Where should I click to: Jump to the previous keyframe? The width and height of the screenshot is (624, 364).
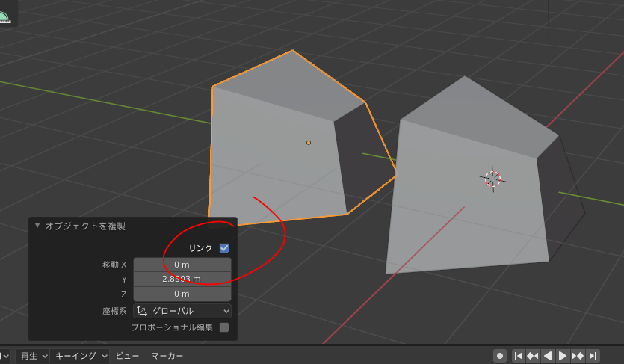click(x=533, y=356)
